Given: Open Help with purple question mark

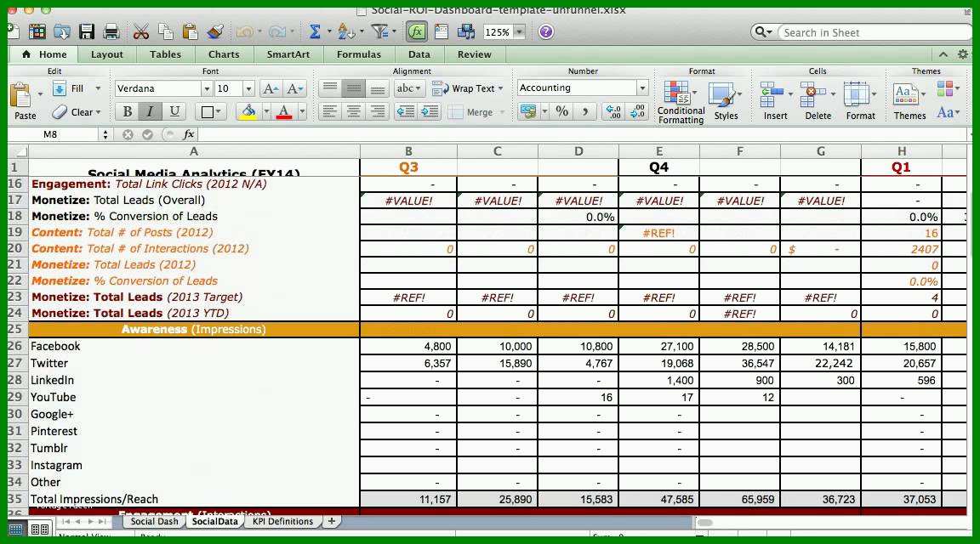Looking at the screenshot, I should [x=545, y=31].
